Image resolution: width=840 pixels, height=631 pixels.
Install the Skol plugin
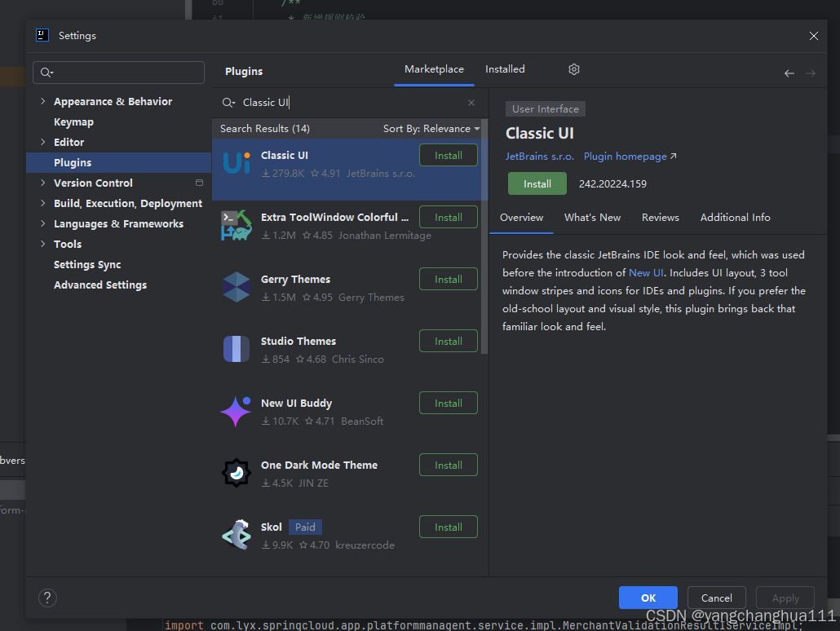[x=449, y=527]
